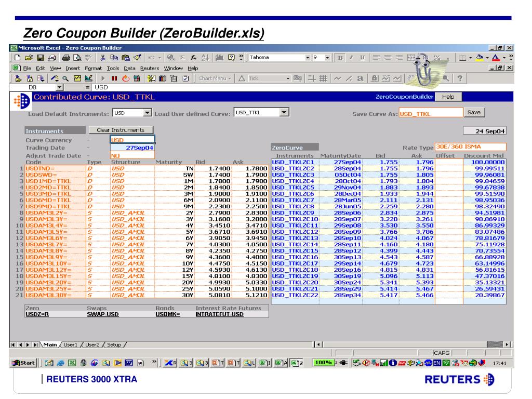Viewport: 532px width, 399px height.
Task: Click the Sort Ascending A-Z icon
Action: click(205, 58)
